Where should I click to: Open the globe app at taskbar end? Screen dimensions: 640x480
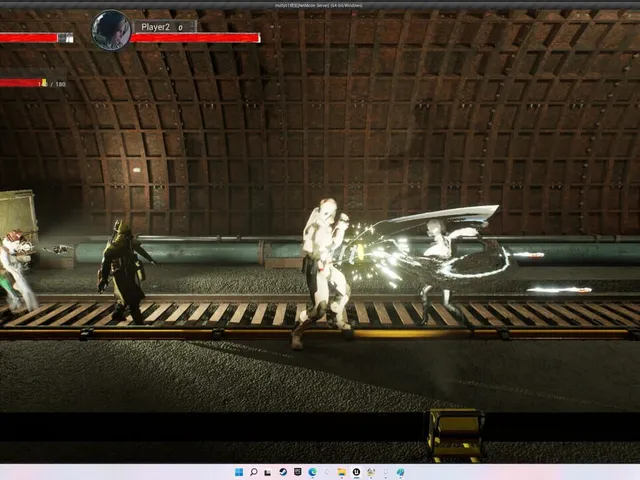(400, 472)
